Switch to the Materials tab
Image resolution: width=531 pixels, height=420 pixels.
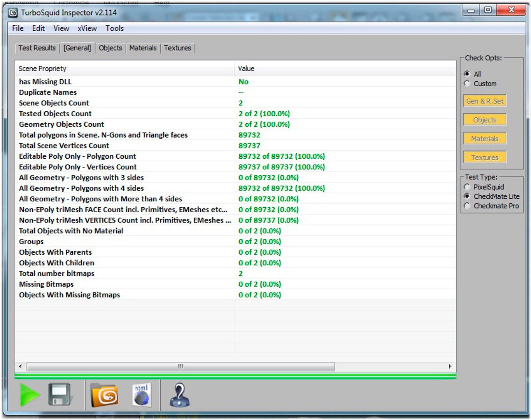point(143,48)
